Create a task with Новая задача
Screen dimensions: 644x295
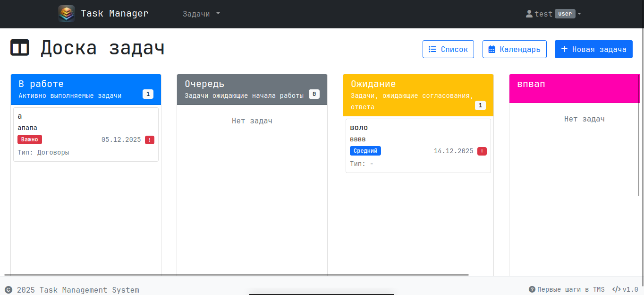click(x=593, y=49)
